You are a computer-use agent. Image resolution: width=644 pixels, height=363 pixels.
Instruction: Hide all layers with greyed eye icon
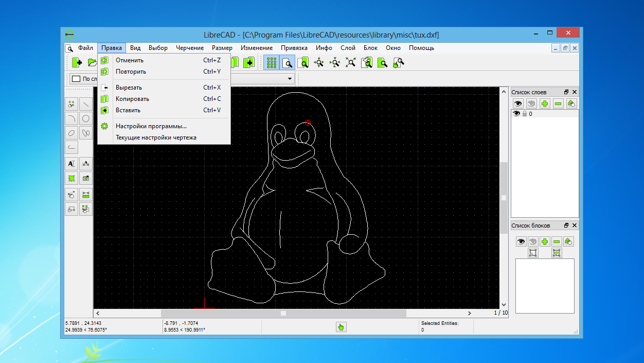[x=532, y=103]
